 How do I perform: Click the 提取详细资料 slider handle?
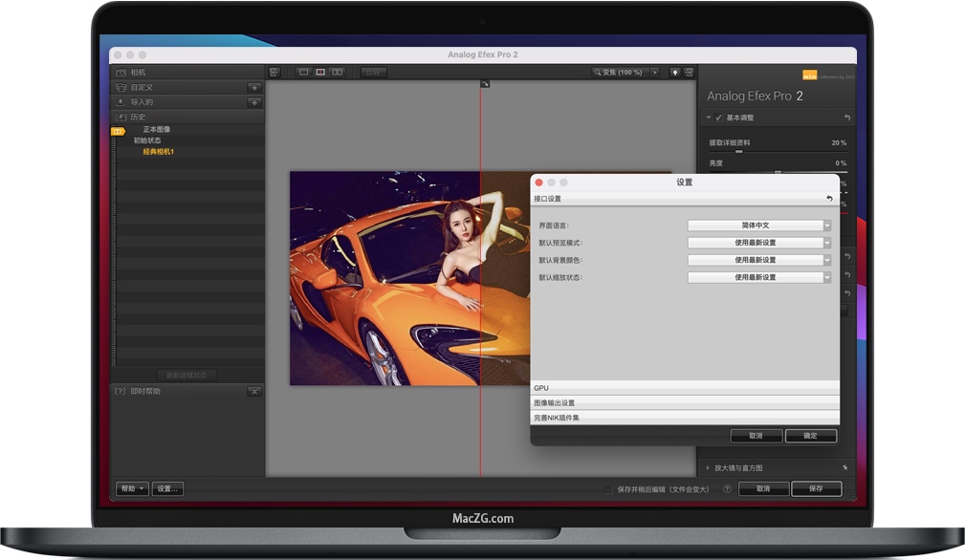[738, 152]
